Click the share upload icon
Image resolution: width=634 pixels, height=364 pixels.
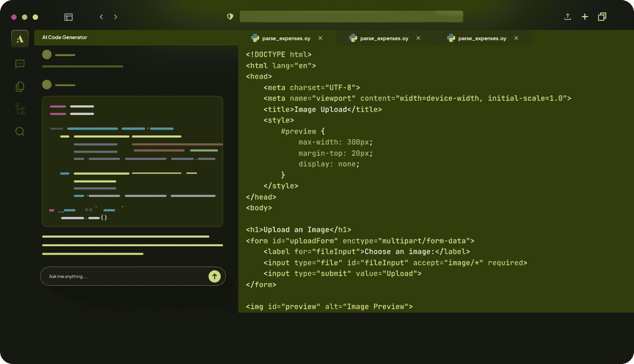click(x=568, y=17)
